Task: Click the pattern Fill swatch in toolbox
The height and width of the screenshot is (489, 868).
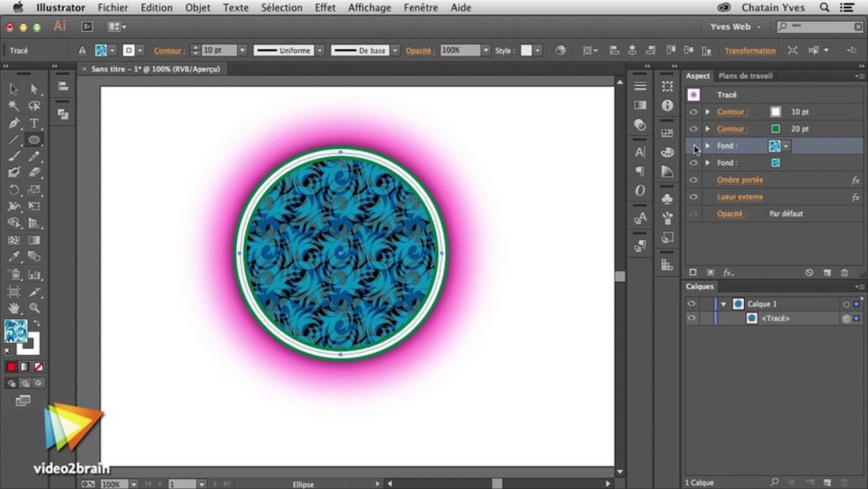Action: 15,331
